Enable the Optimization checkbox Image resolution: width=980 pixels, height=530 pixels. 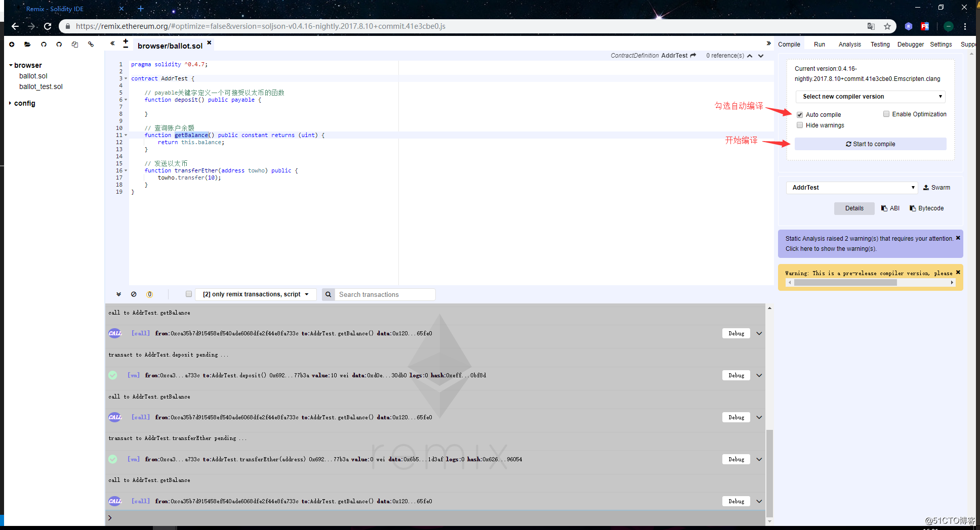(x=886, y=114)
